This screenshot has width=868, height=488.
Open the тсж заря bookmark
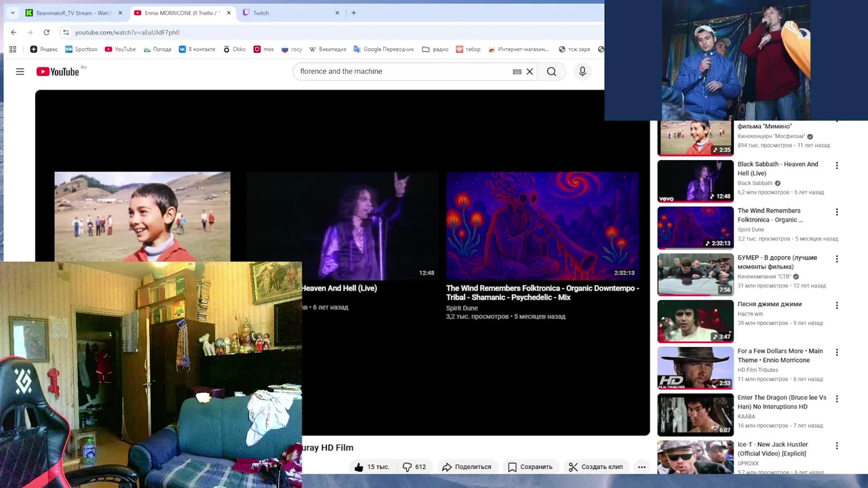(x=574, y=49)
